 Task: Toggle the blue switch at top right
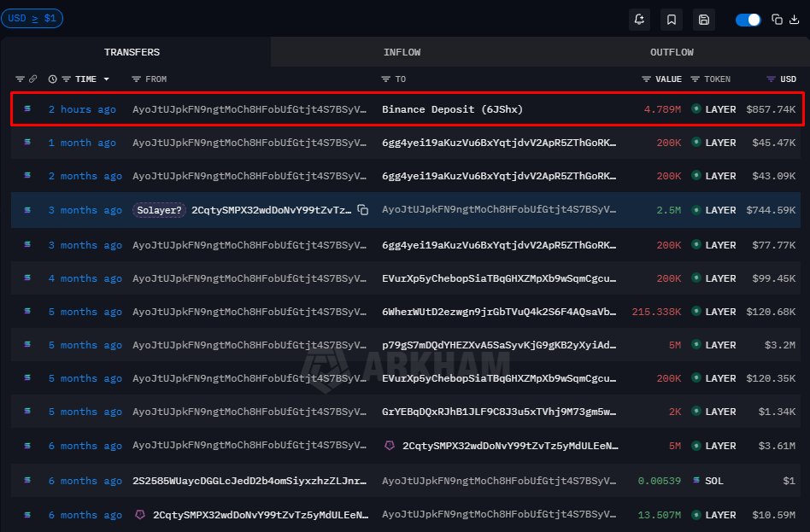pyautogui.click(x=748, y=20)
